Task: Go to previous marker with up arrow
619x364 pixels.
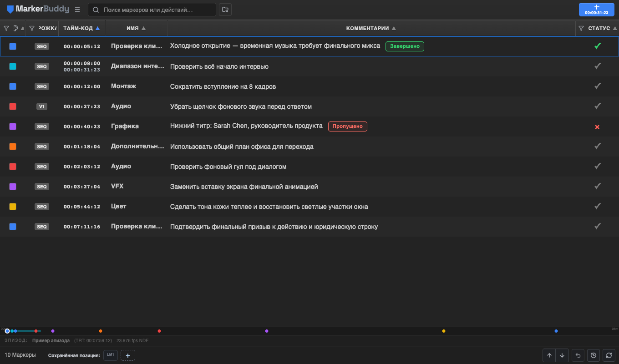Action: coord(549,355)
